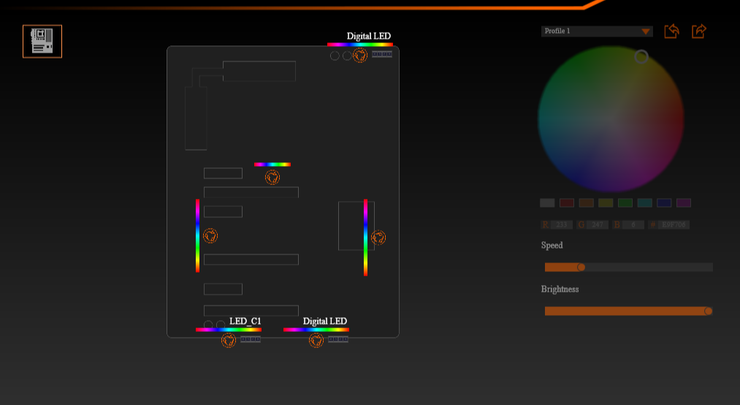Image resolution: width=740 pixels, height=405 pixels.
Task: Click the export profile icon
Action: [699, 31]
